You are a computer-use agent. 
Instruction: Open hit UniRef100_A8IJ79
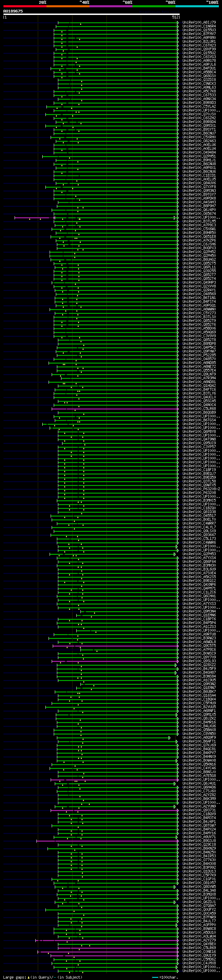coord(199,23)
